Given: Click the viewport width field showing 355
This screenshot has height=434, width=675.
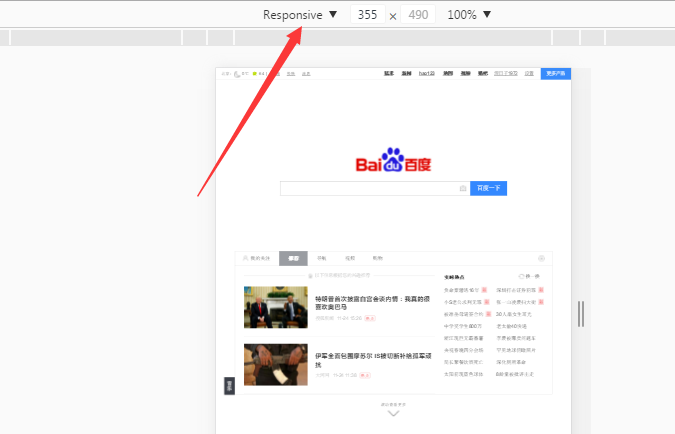Looking at the screenshot, I should [368, 15].
